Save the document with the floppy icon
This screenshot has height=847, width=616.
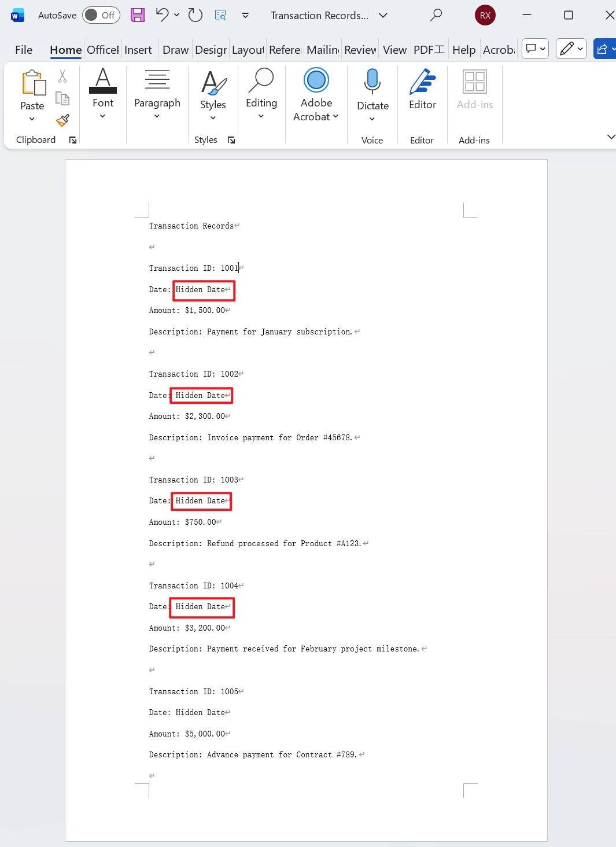(138, 15)
